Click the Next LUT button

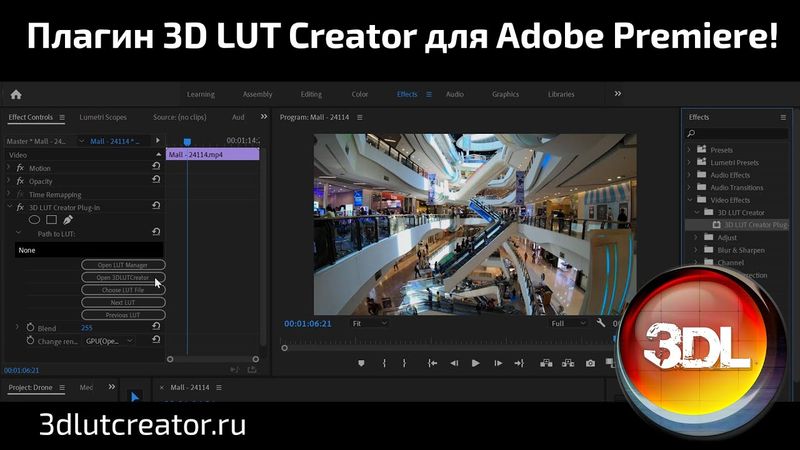[123, 303]
